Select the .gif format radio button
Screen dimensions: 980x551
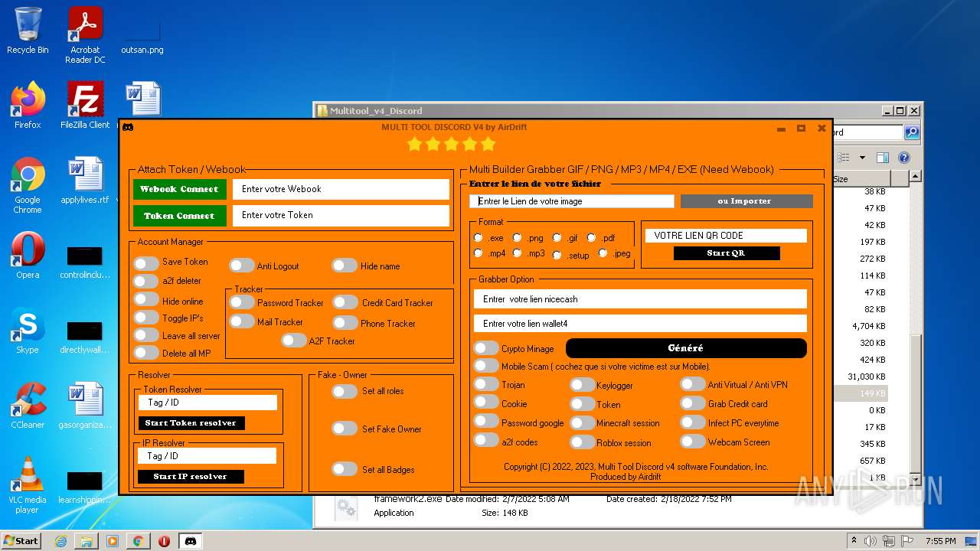[557, 238]
